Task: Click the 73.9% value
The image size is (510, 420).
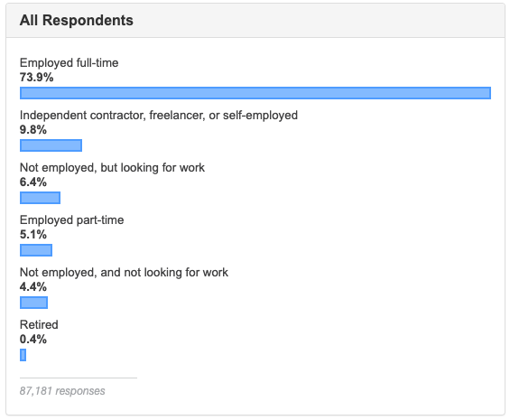Action: (x=36, y=78)
